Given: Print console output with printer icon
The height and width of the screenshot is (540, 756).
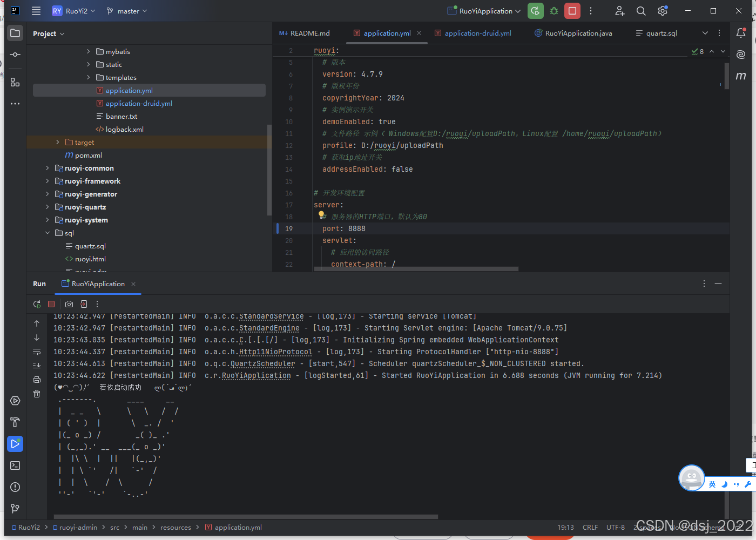Looking at the screenshot, I should pos(37,380).
